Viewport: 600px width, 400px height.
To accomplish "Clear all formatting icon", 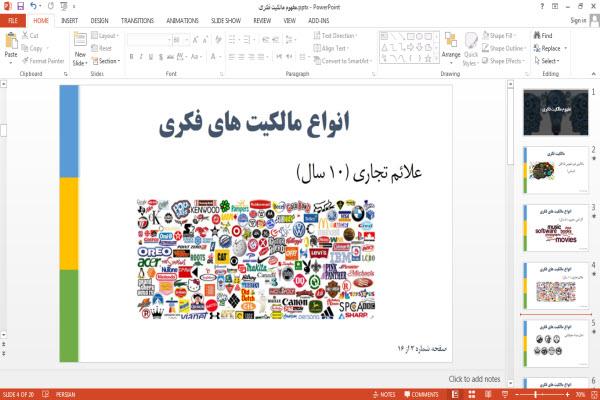I will click(218, 40).
